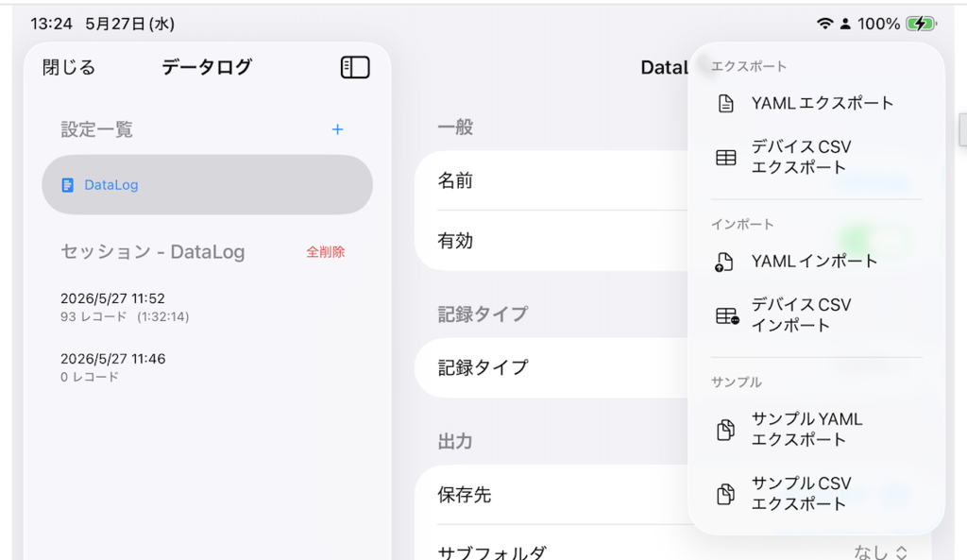Click the sample YAML export copy icon
The height and width of the screenshot is (560, 967).
[726, 430]
